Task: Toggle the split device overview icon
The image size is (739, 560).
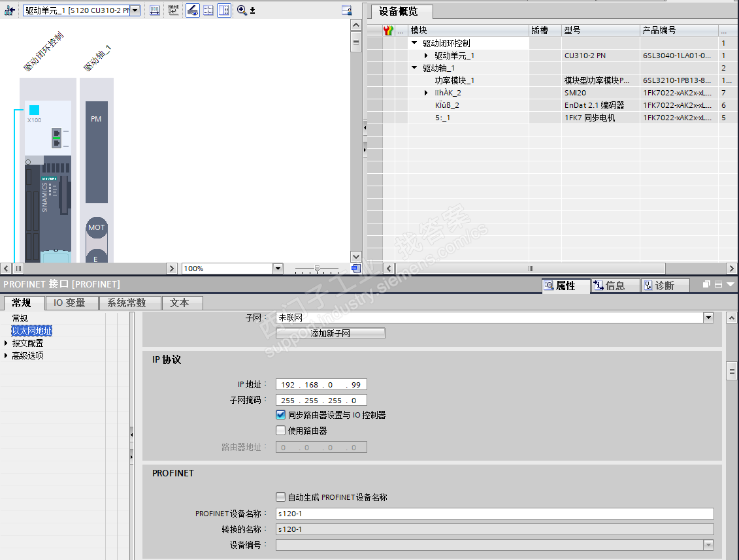Action: click(x=224, y=10)
